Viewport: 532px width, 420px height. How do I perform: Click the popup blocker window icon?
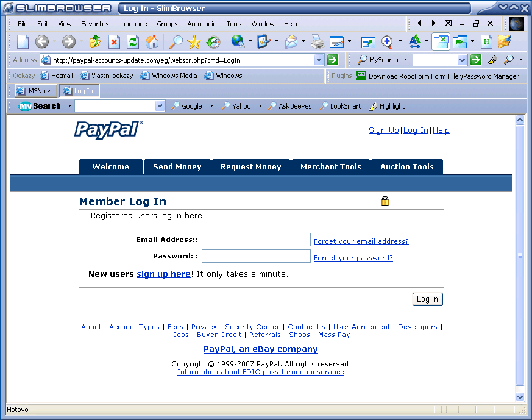click(x=441, y=41)
